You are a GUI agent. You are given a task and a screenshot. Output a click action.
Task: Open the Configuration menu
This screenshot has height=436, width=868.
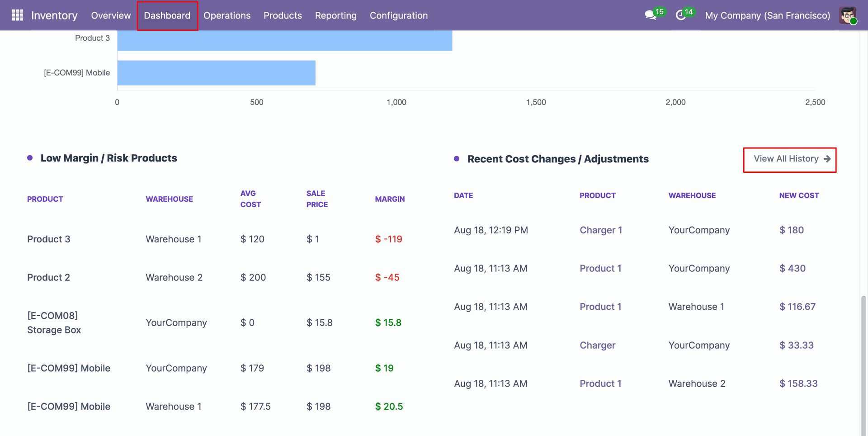pyautogui.click(x=399, y=15)
